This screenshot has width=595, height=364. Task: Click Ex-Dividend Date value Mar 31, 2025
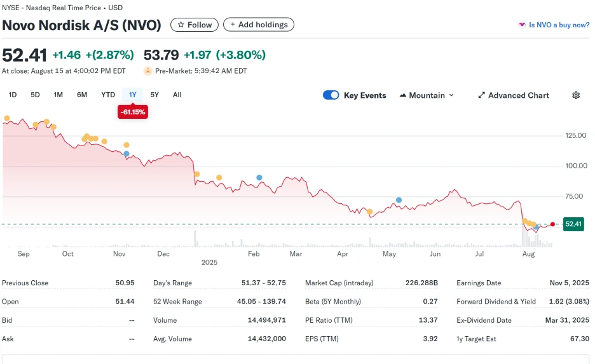pyautogui.click(x=567, y=320)
